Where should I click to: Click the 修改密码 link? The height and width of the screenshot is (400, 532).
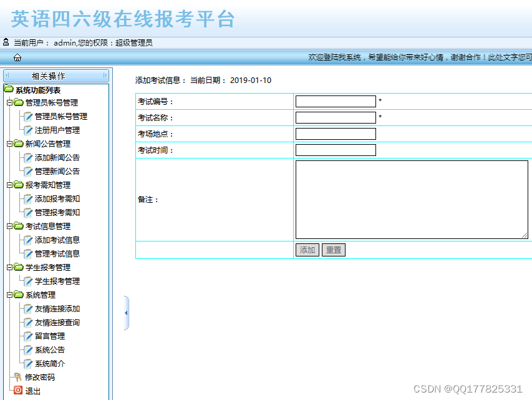(x=40, y=378)
